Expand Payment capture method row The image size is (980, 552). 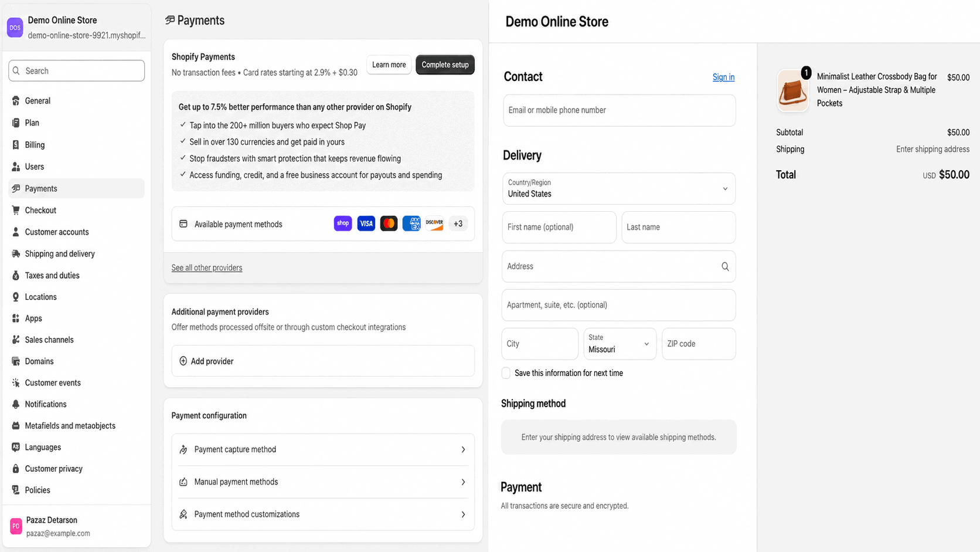(323, 450)
